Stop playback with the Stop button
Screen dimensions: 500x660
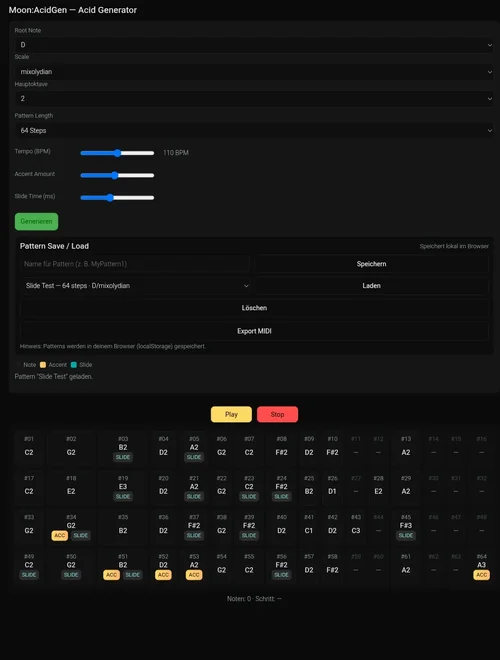pos(277,414)
